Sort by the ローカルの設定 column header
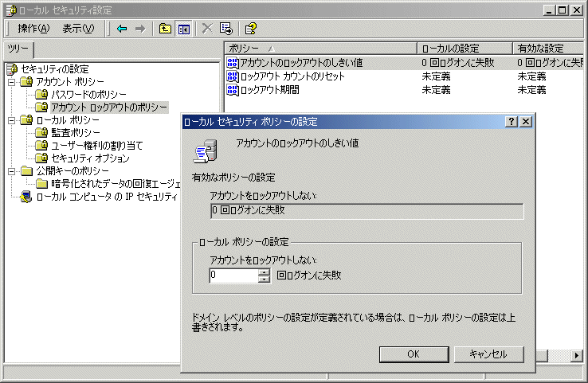 (x=465, y=49)
